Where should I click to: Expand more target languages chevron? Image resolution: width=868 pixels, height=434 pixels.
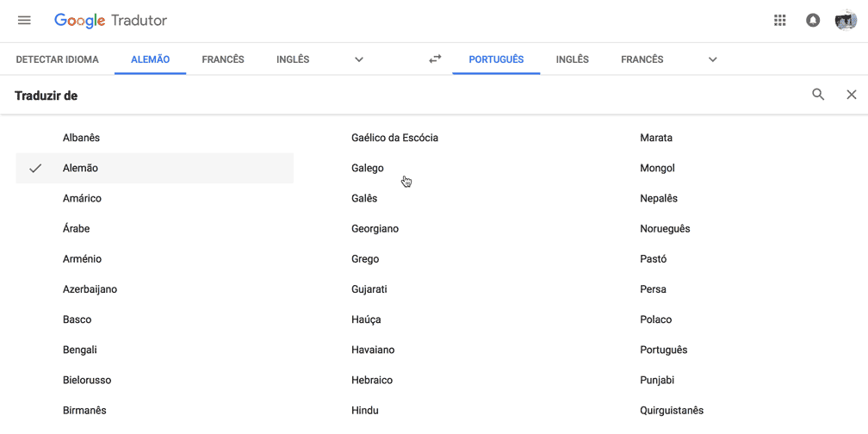point(712,59)
